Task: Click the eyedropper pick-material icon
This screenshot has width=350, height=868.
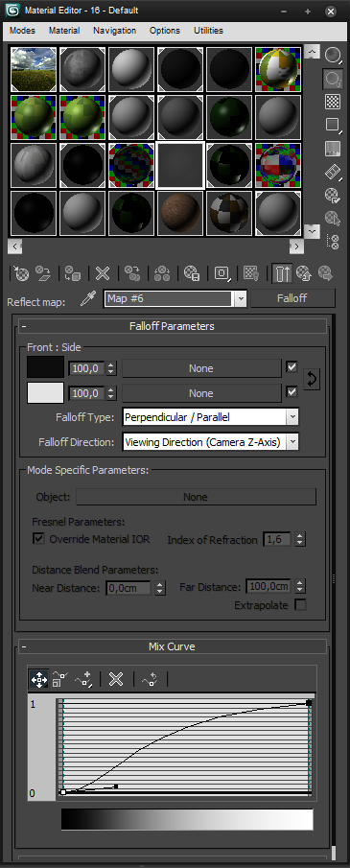Action: [88, 299]
